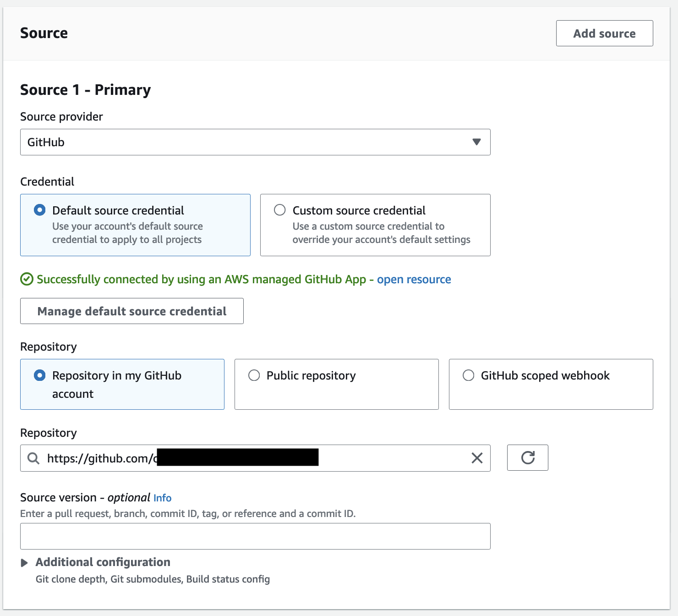
Task: Choose GitHub scoped webhook option
Action: coord(469,375)
